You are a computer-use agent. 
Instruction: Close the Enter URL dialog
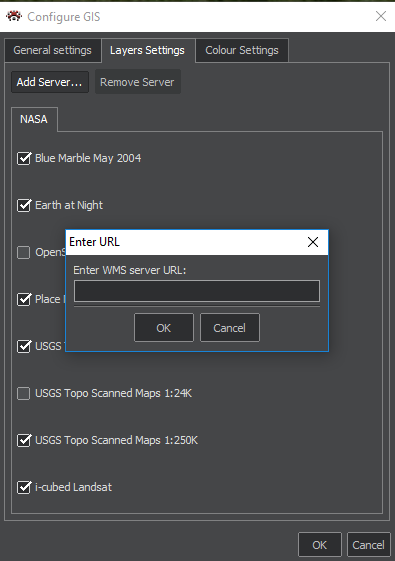point(313,242)
